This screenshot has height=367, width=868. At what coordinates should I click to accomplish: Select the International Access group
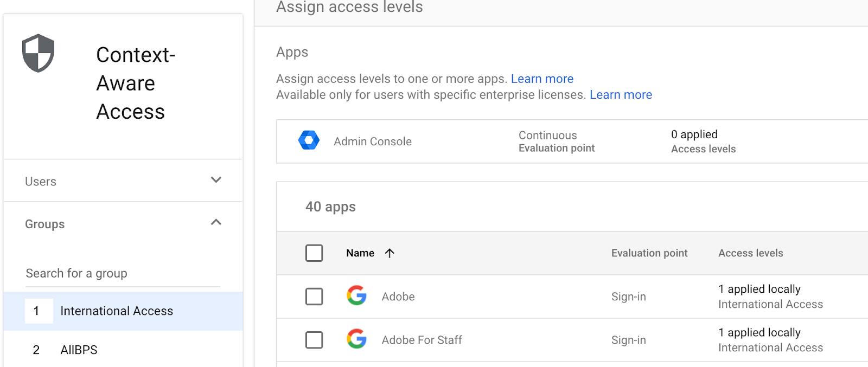click(117, 311)
